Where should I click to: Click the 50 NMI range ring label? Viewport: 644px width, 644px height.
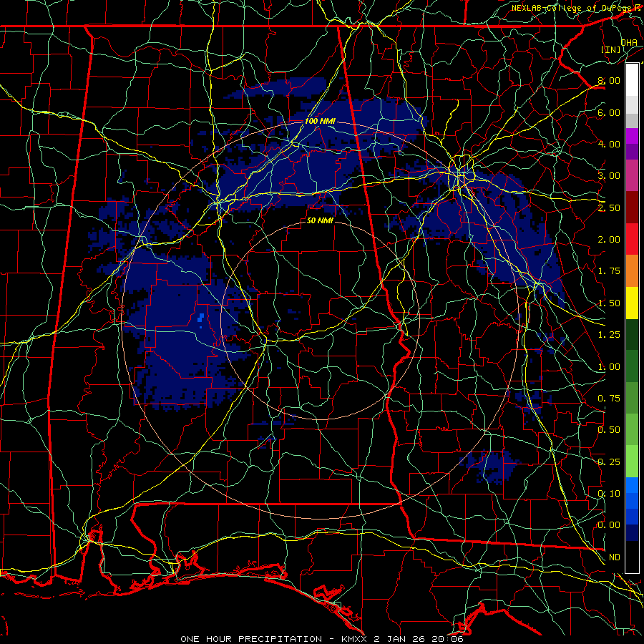pyautogui.click(x=320, y=220)
